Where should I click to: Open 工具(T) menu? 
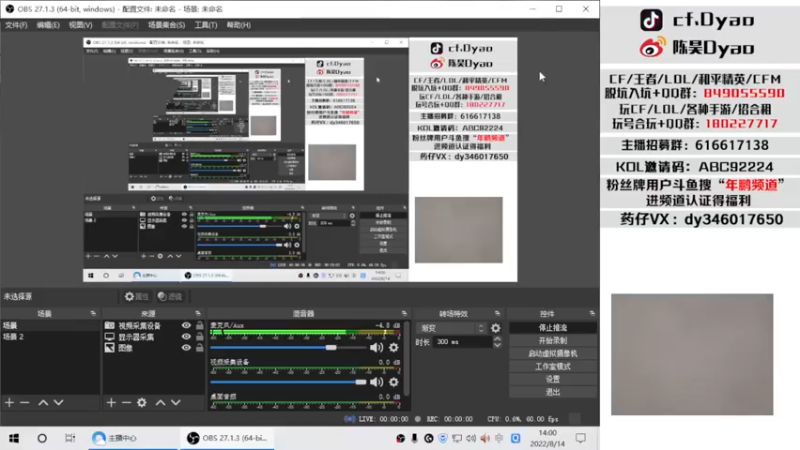(x=206, y=25)
